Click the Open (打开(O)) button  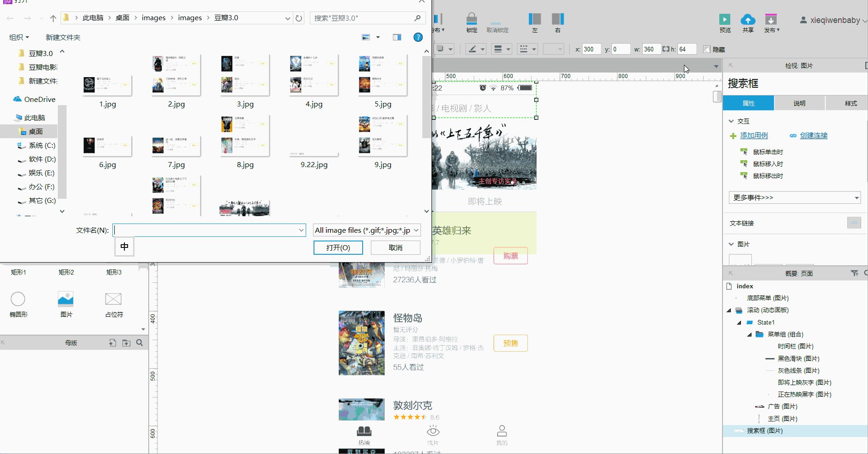pos(338,247)
